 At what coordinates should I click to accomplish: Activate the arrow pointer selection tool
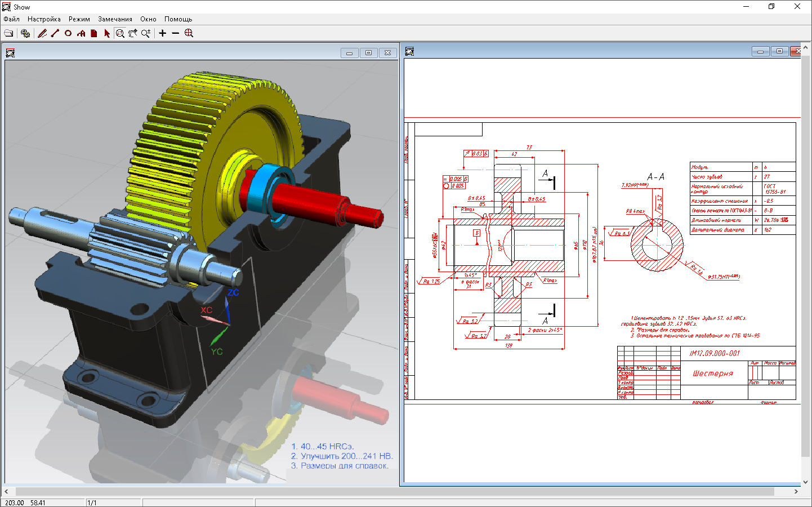tap(107, 33)
